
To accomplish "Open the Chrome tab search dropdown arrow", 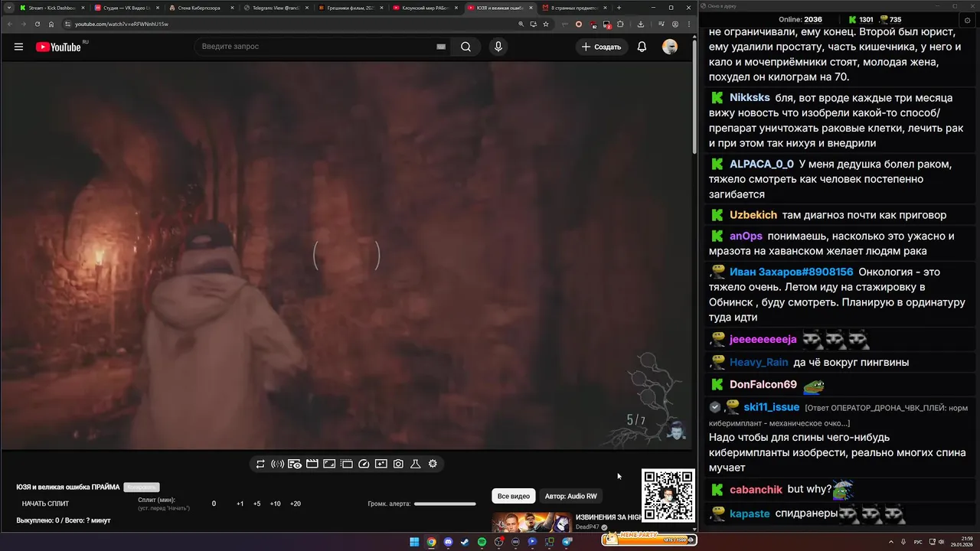I will pyautogui.click(x=8, y=8).
